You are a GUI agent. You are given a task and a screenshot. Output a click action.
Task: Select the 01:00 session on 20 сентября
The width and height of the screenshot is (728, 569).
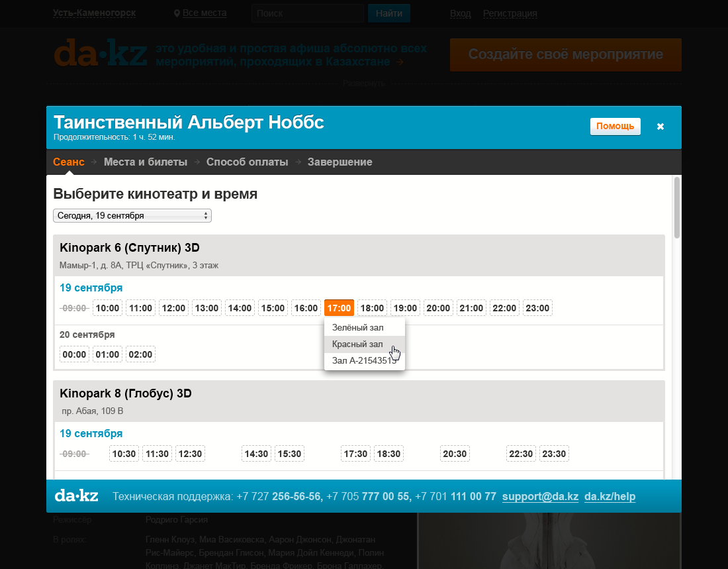coord(107,354)
